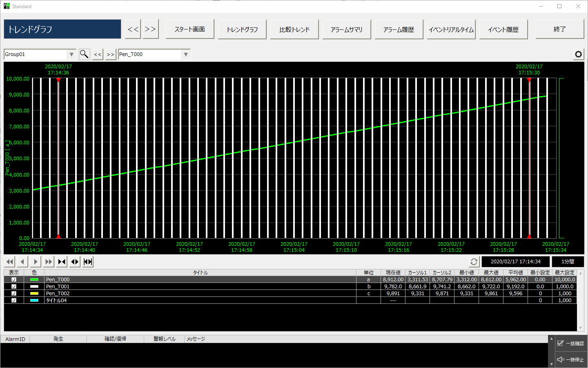Click the yellow color swatch of Pen_T002
This screenshot has height=368, width=588.
pyautogui.click(x=34, y=294)
